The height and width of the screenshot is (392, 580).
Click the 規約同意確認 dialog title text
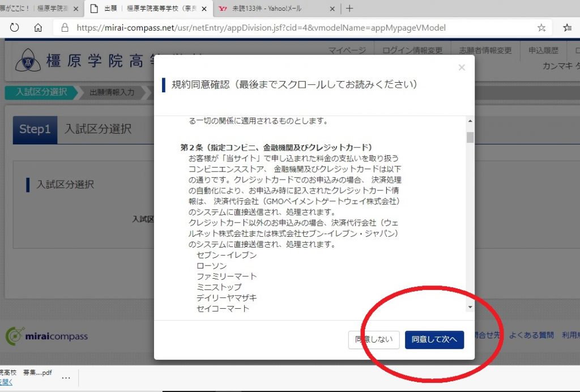click(x=295, y=84)
